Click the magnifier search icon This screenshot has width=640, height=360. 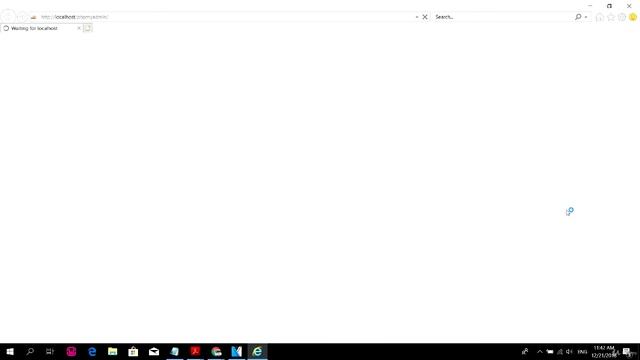point(578,17)
